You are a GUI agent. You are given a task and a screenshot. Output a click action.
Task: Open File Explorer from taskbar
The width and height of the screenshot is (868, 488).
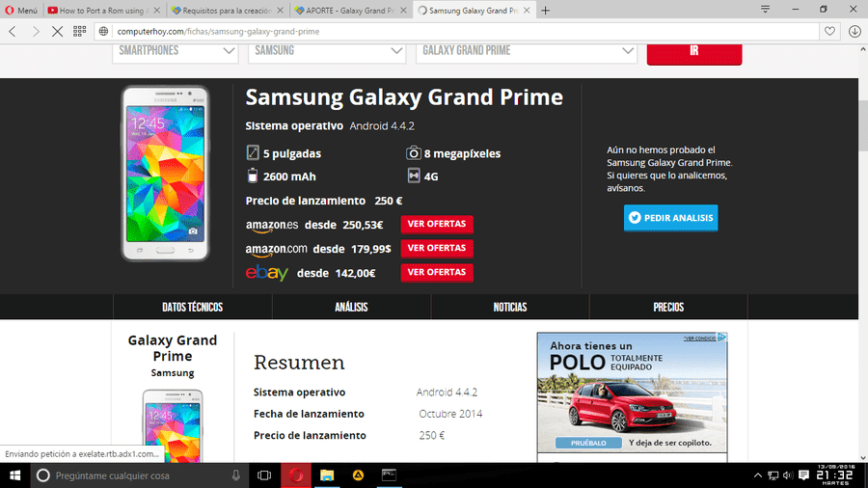coord(327,475)
